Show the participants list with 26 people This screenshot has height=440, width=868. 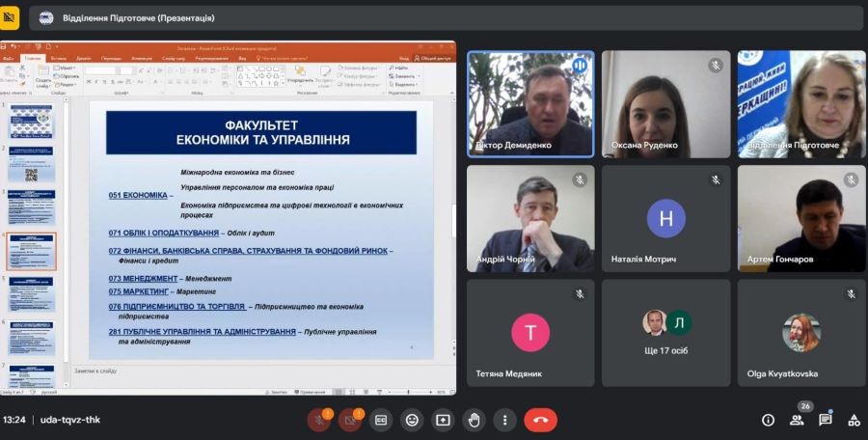coord(797,420)
